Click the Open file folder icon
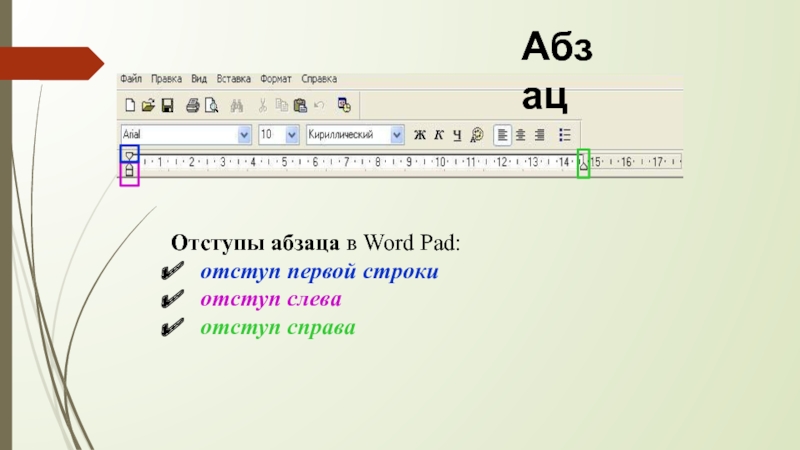This screenshot has height=450, width=800. [148, 105]
